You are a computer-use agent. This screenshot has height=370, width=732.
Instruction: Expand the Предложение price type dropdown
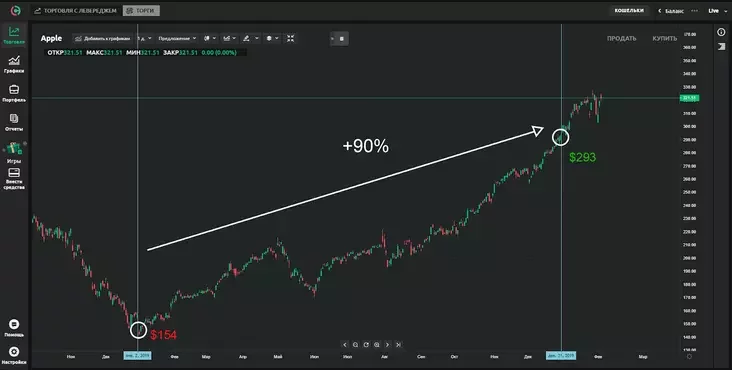pos(177,38)
